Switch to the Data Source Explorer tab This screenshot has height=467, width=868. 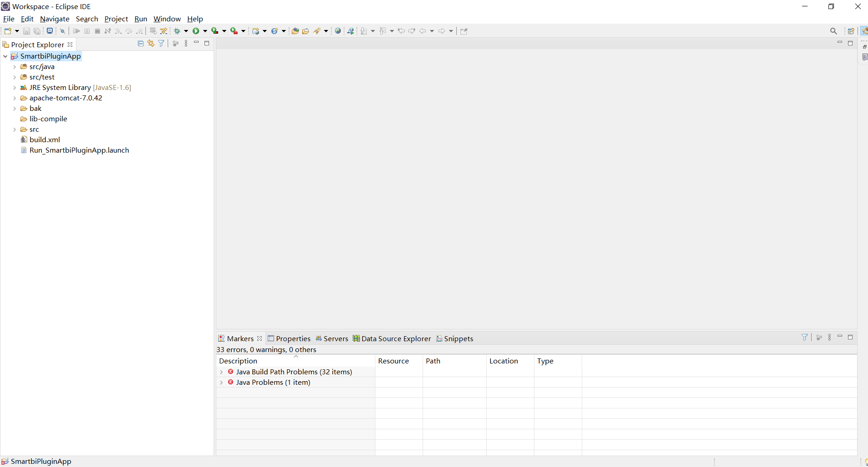tap(392, 338)
